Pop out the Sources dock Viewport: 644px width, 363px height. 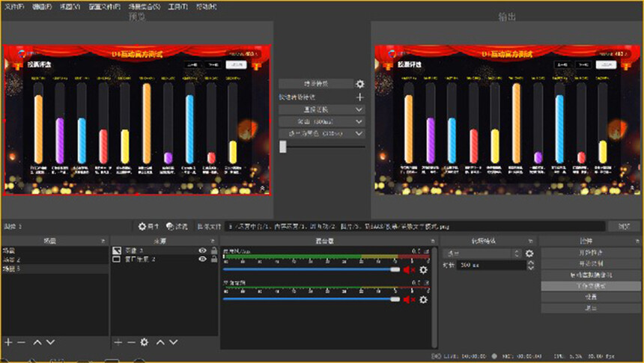tap(213, 241)
